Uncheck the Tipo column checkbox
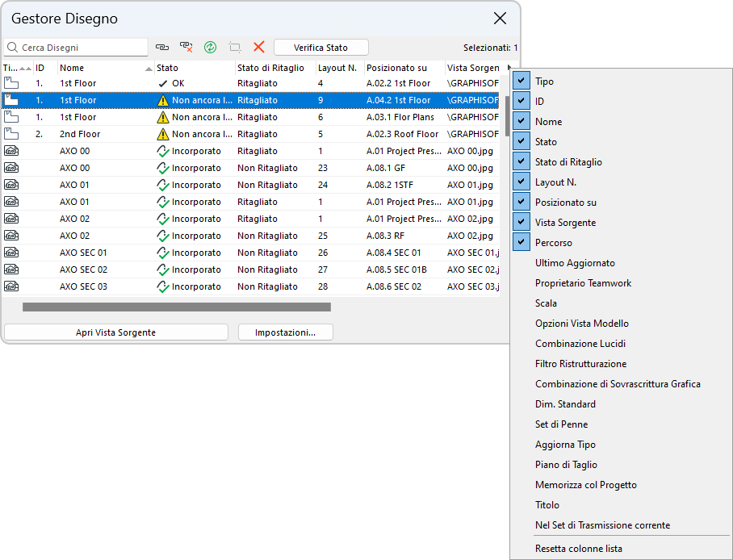The height and width of the screenshot is (560, 733). pyautogui.click(x=522, y=81)
